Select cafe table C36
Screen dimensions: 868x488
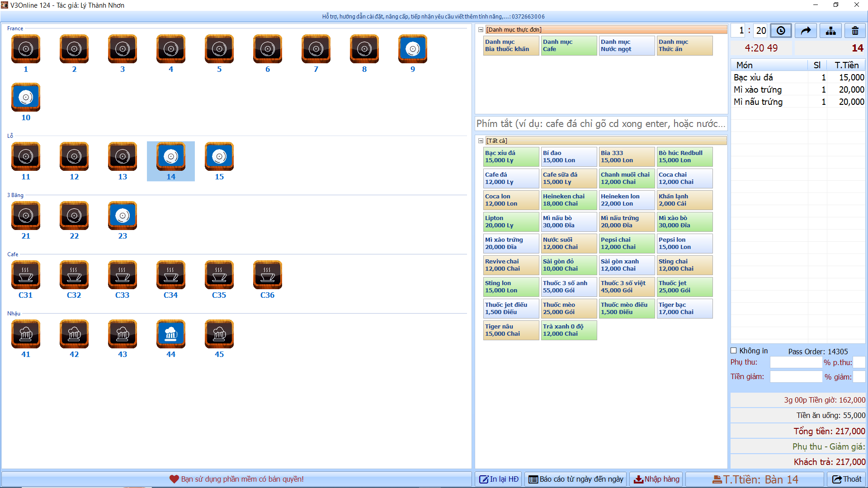click(x=268, y=275)
